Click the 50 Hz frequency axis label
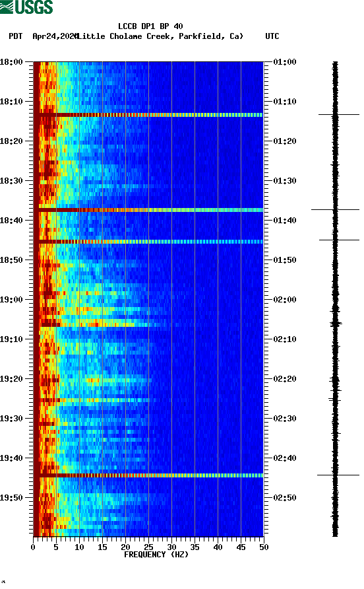364x589 pixels. click(x=264, y=547)
